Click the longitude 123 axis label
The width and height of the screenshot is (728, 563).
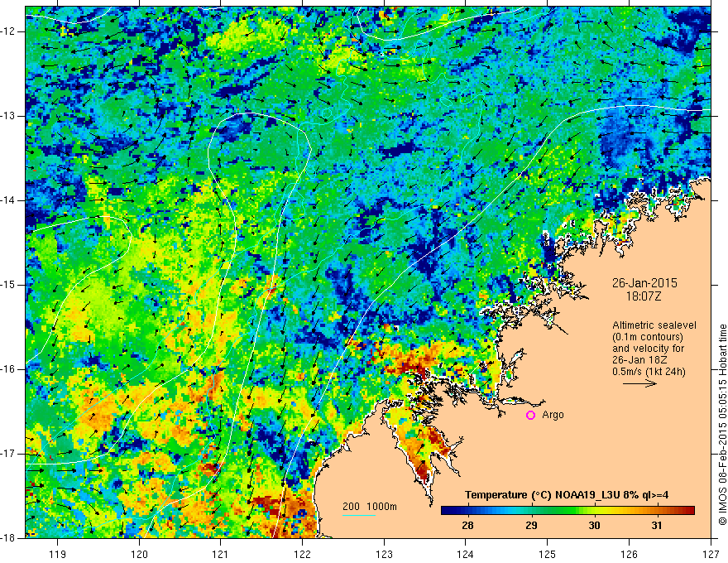coord(384,554)
